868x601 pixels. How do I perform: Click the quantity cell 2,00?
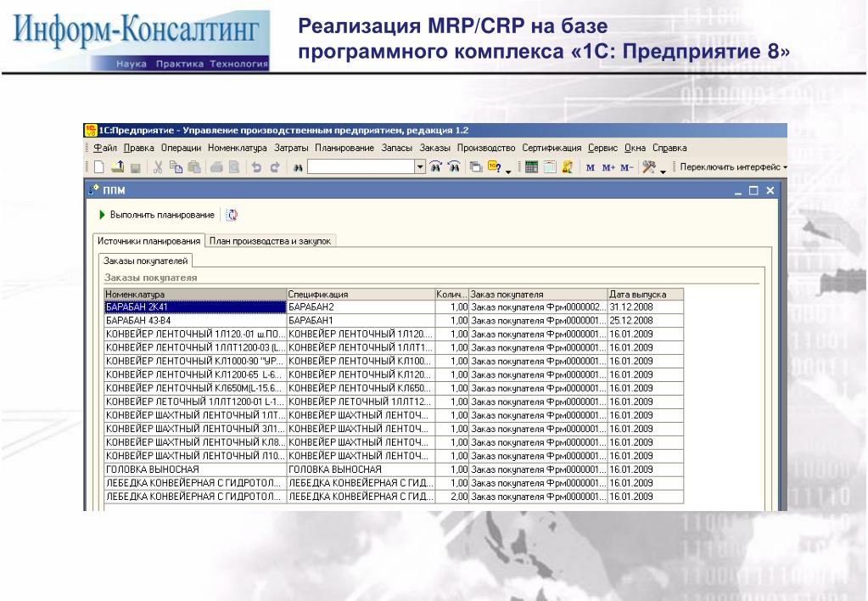point(452,497)
